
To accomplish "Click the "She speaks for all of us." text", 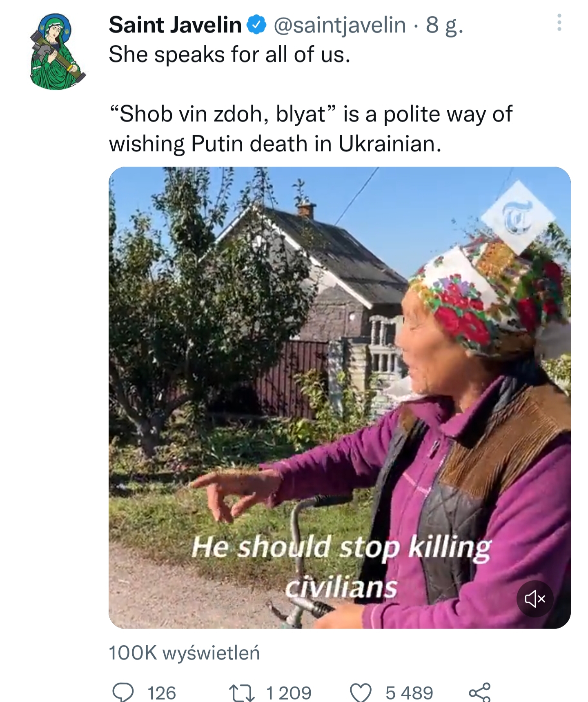I will (229, 54).
